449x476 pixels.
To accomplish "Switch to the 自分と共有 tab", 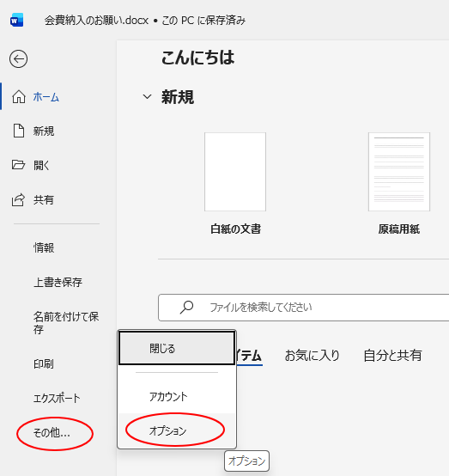I will (392, 355).
